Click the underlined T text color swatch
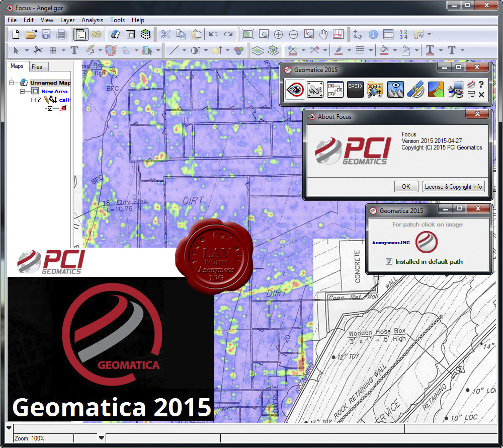503x448 pixels. pos(430,50)
